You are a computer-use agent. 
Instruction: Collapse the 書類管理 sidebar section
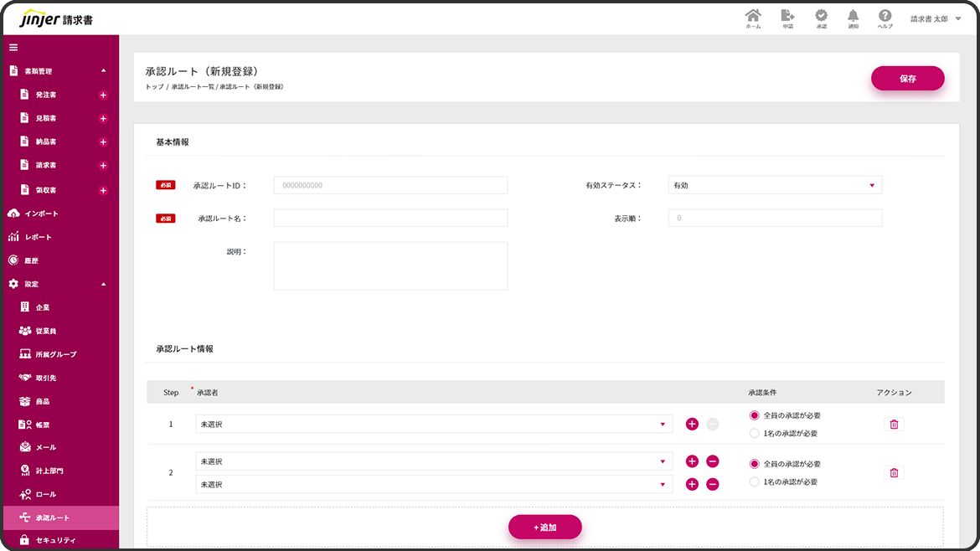(x=103, y=71)
